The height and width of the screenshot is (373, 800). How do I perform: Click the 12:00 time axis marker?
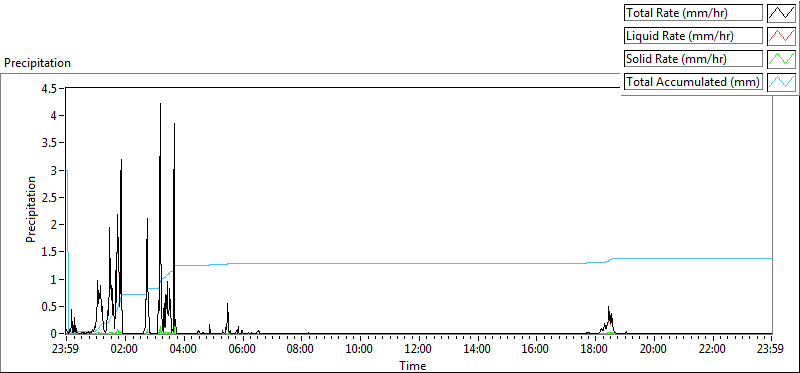(x=419, y=350)
